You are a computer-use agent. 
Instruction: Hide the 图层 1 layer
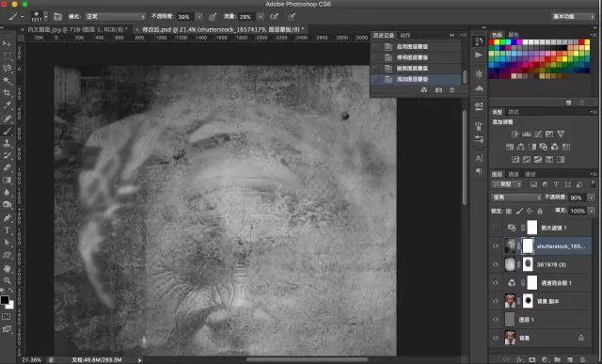[x=496, y=320]
